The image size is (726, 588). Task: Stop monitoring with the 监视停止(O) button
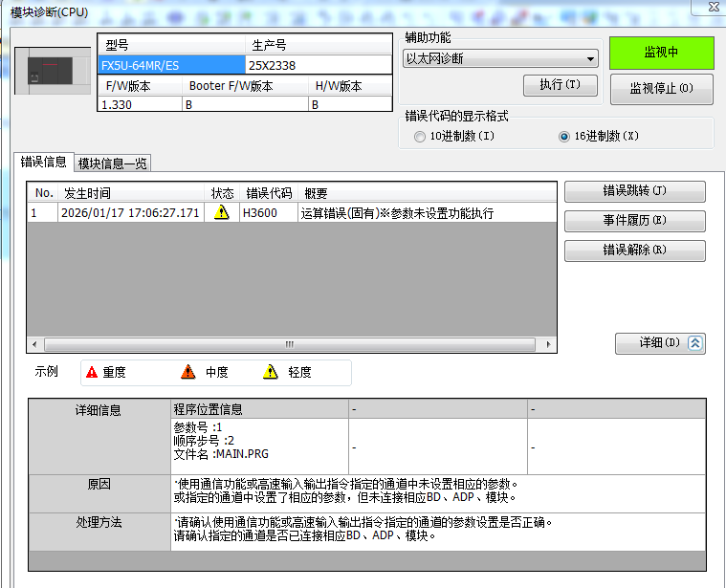coord(661,89)
